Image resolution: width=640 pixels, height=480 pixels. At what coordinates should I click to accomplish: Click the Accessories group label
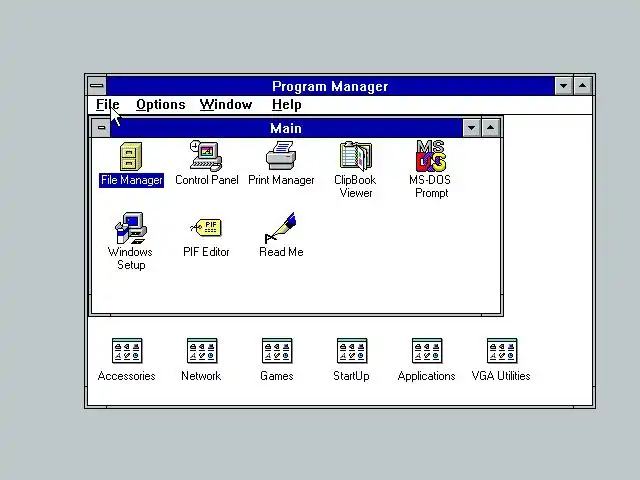[x=127, y=376]
